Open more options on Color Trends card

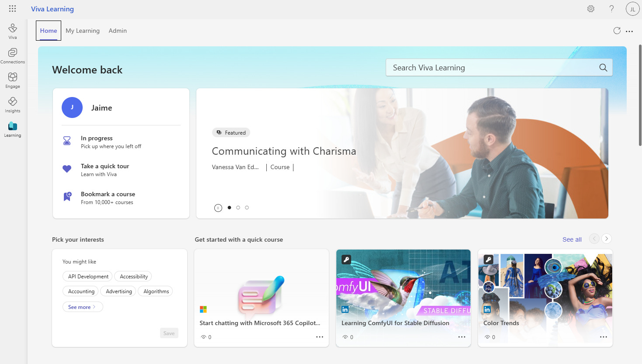[x=604, y=337]
